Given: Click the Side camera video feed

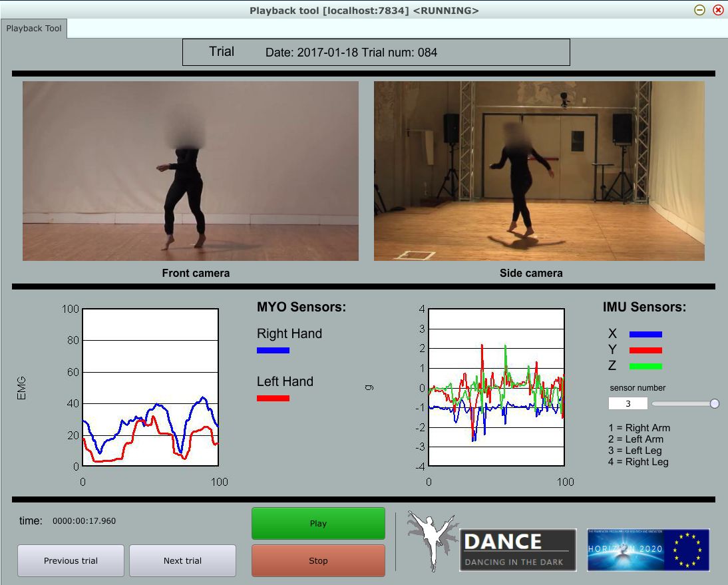Looking at the screenshot, I should pyautogui.click(x=539, y=170).
